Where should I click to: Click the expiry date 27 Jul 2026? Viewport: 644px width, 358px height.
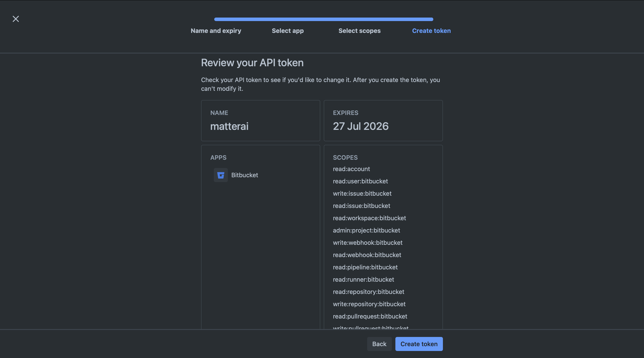point(361,126)
